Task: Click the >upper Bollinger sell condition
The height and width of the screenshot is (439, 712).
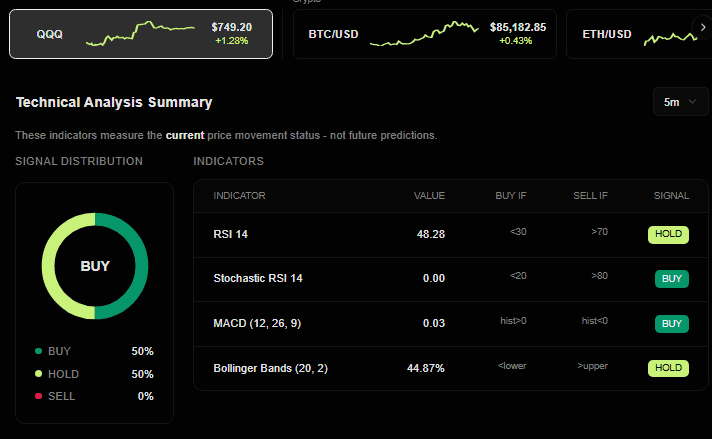Action: 592,366
